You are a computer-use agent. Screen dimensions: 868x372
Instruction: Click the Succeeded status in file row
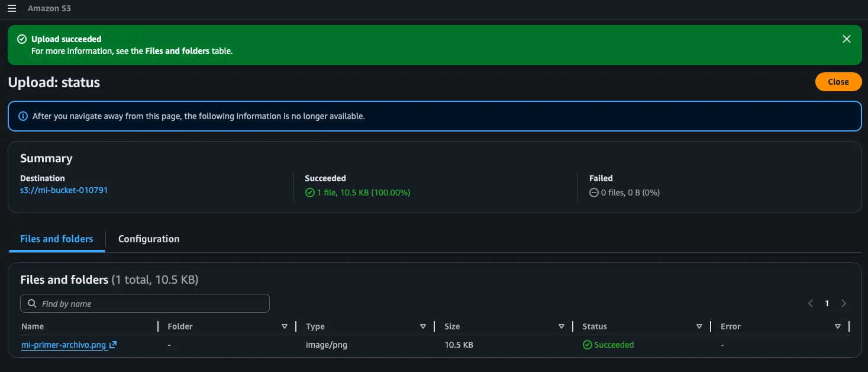click(614, 345)
